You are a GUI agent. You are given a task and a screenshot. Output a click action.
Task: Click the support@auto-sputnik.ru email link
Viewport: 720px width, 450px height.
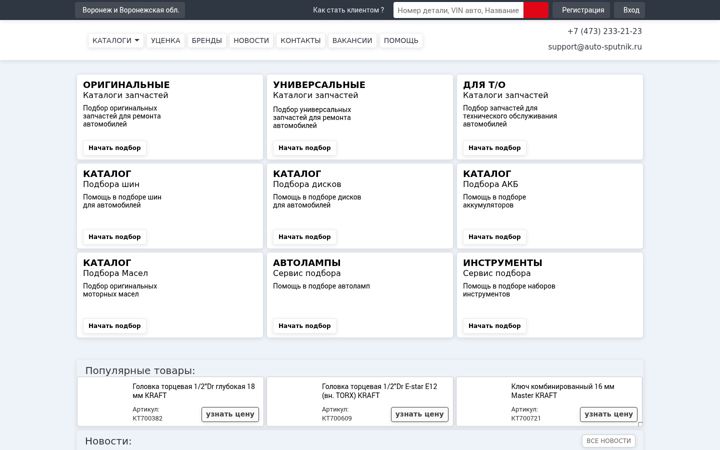(595, 47)
